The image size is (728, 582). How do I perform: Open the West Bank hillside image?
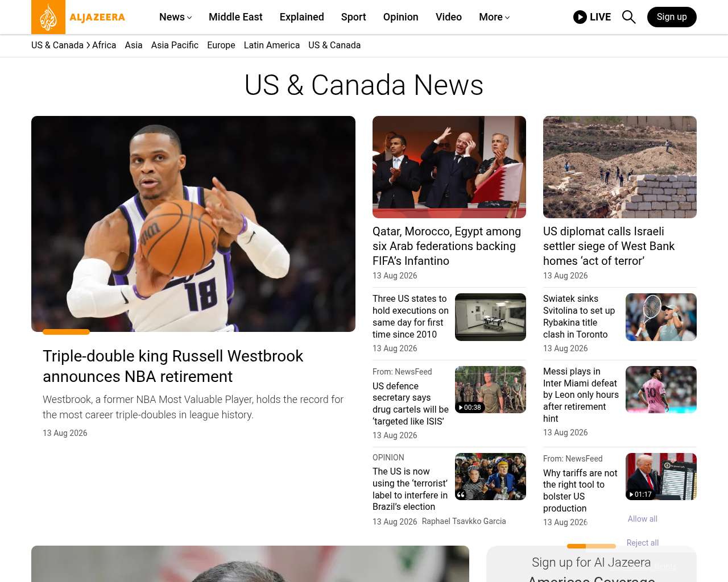620,167
